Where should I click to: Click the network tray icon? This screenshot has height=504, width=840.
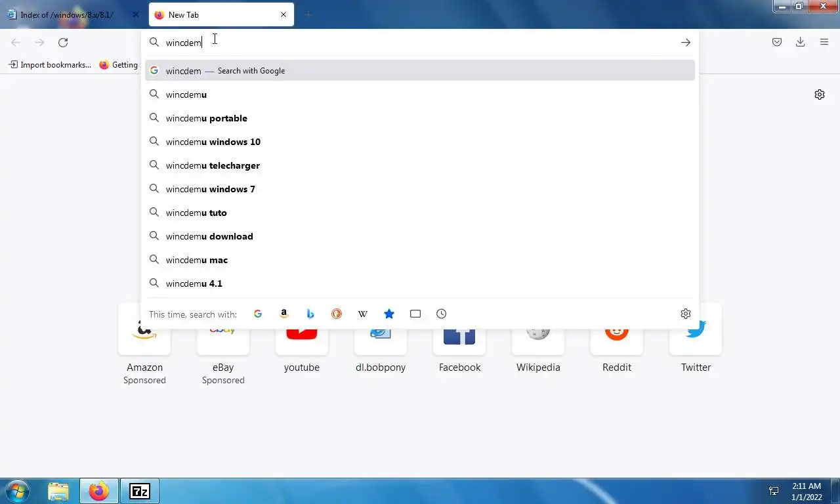coord(774,491)
